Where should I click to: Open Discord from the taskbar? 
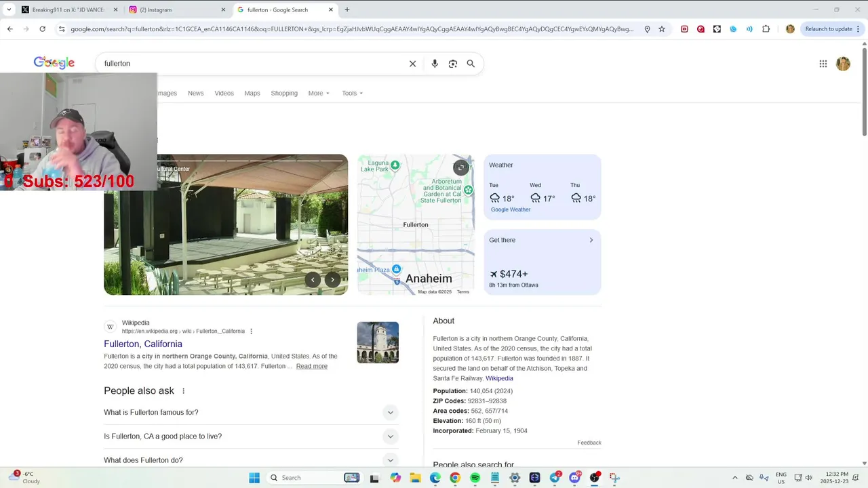click(x=575, y=478)
